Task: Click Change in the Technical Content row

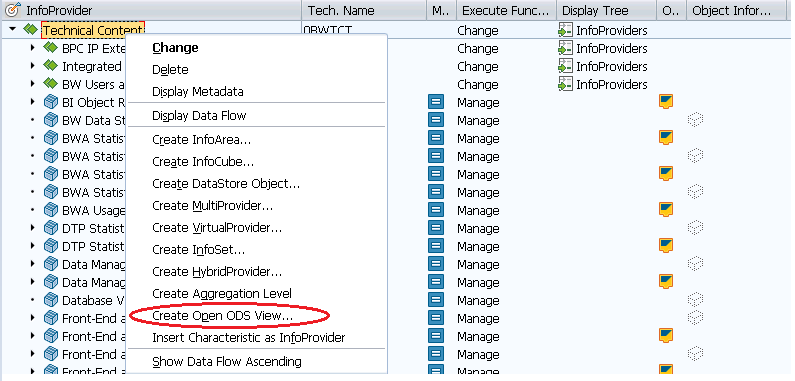Action: pyautogui.click(x=478, y=30)
